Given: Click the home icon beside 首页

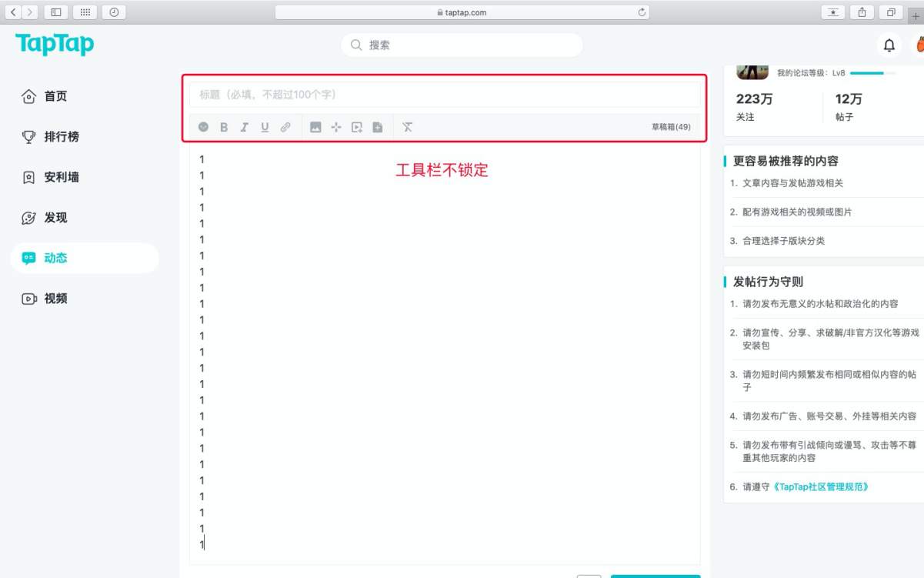Looking at the screenshot, I should click(x=28, y=96).
